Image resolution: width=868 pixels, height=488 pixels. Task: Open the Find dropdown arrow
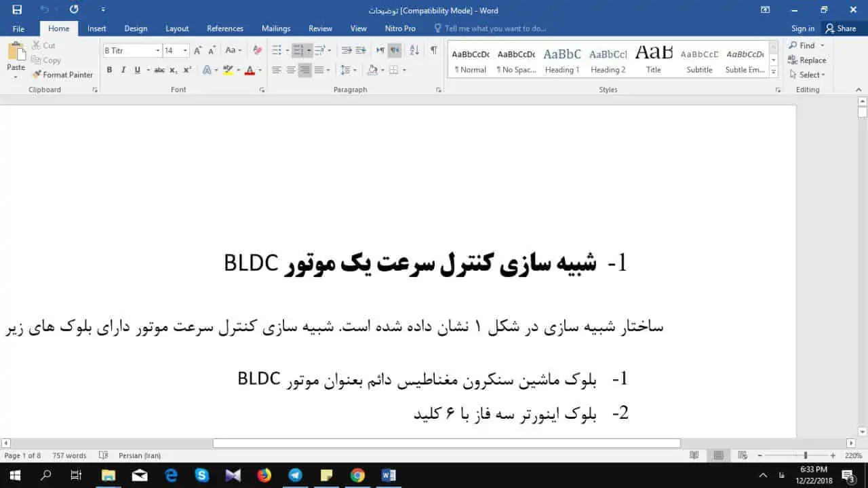(823, 45)
